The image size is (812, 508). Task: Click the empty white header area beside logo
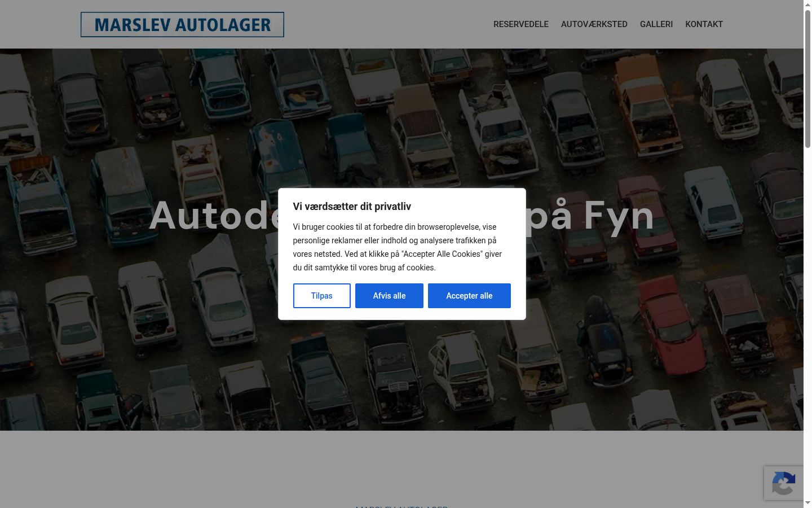[x=389, y=24]
